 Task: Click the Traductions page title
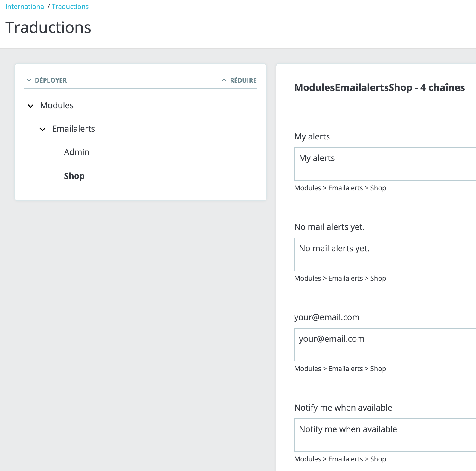tap(48, 28)
